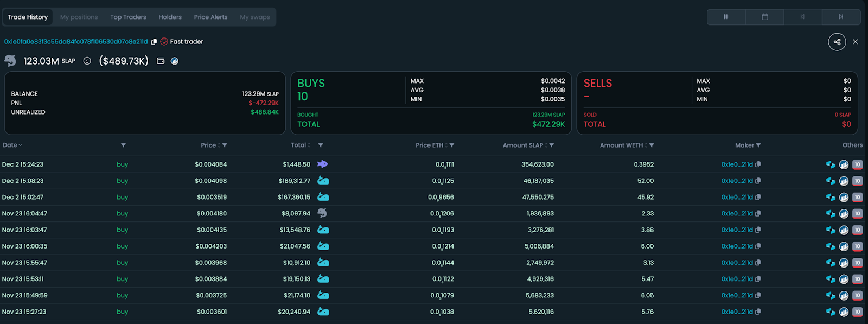Copy maker address in Dec 2 15:24:23 row

pos(758,164)
